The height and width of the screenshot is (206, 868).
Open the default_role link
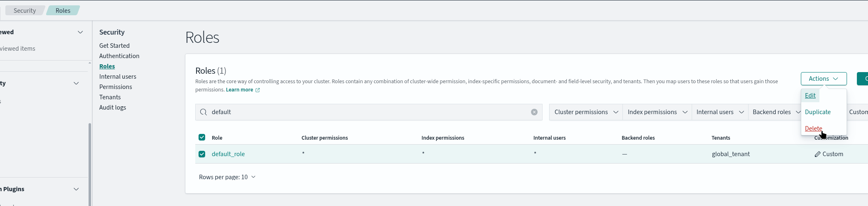228,154
